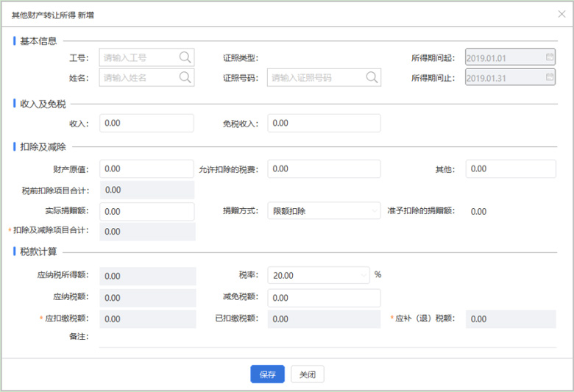Click the search icon in 证照号码 field
The width and height of the screenshot is (574, 392).
click(x=372, y=77)
